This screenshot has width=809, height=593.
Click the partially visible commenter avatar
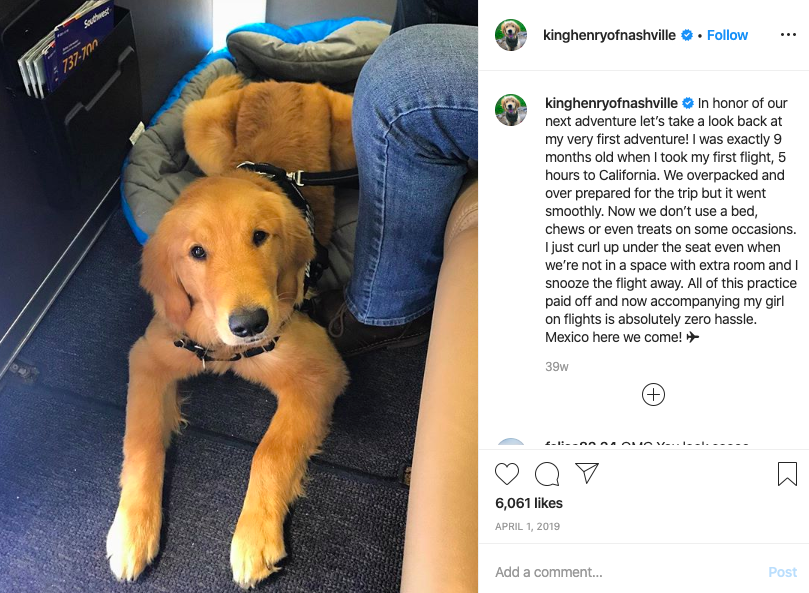[511, 443]
